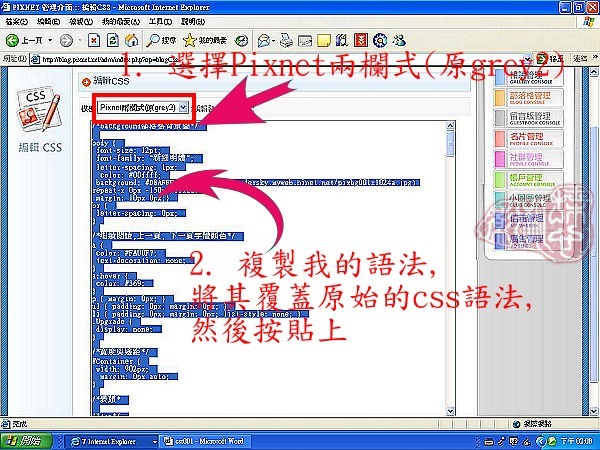Screen dimensions: 600x450
Task: Open 小圈圈管理 Club Console
Action: (x=528, y=200)
